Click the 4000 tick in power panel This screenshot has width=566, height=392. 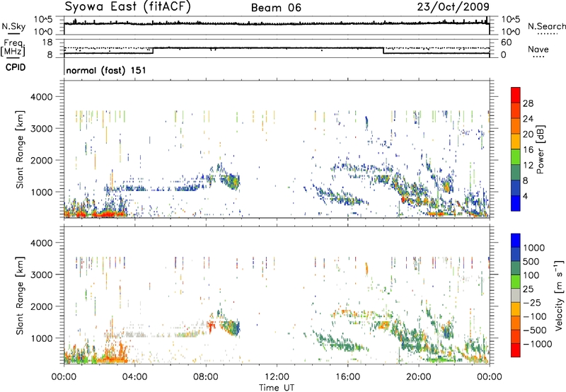click(x=41, y=97)
